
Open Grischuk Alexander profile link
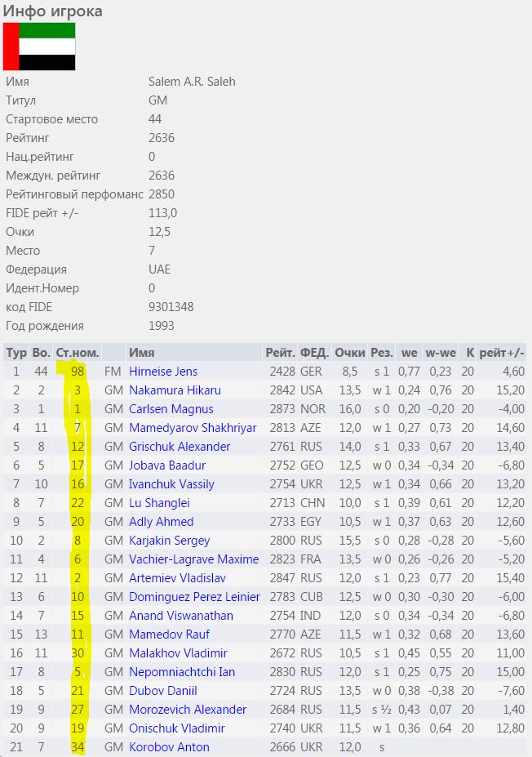(180, 447)
